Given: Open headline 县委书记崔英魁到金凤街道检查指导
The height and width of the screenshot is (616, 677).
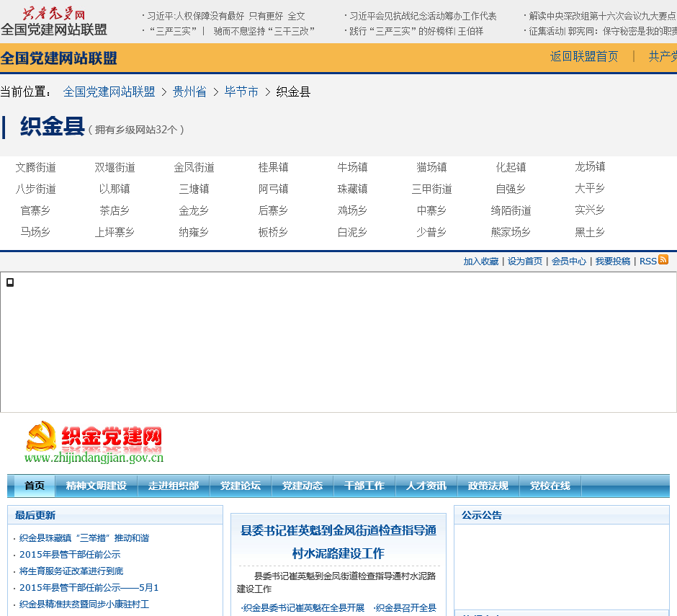Looking at the screenshot, I should pyautogui.click(x=338, y=542).
